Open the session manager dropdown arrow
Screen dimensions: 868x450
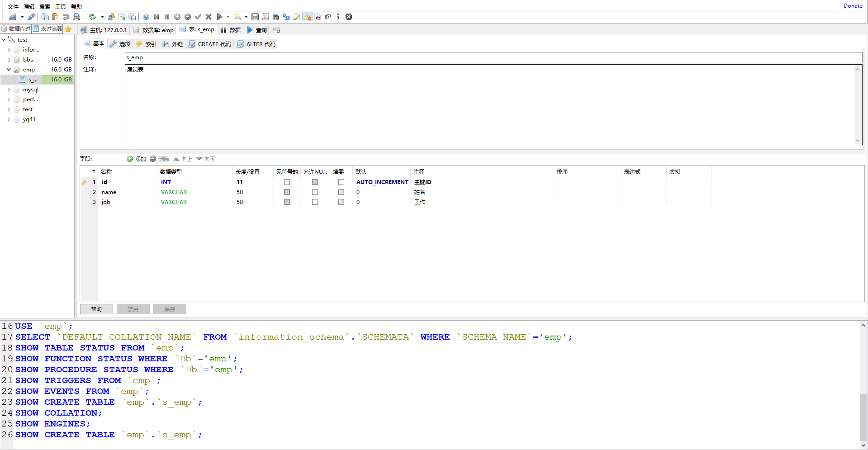pos(22,17)
